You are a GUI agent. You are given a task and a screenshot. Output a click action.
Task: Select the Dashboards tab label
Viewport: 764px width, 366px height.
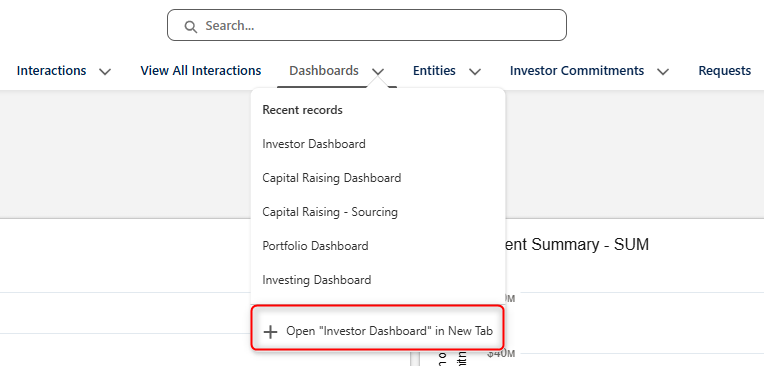(324, 71)
